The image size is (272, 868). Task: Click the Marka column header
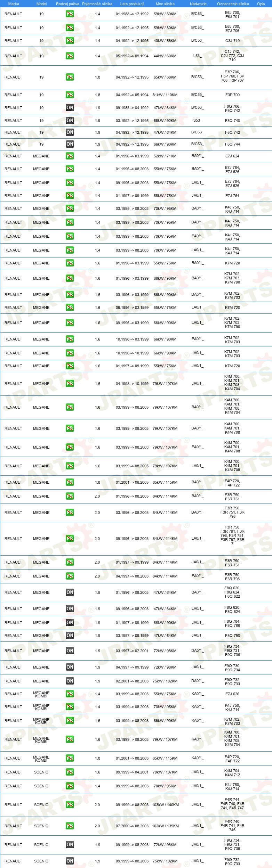coord(14,4)
